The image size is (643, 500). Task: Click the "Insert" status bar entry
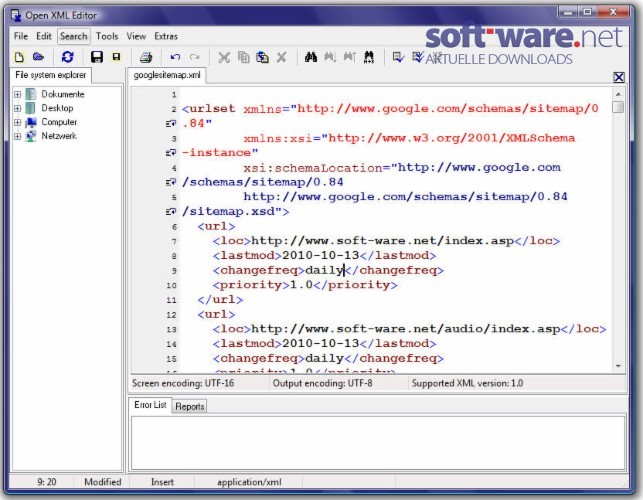pos(162,482)
